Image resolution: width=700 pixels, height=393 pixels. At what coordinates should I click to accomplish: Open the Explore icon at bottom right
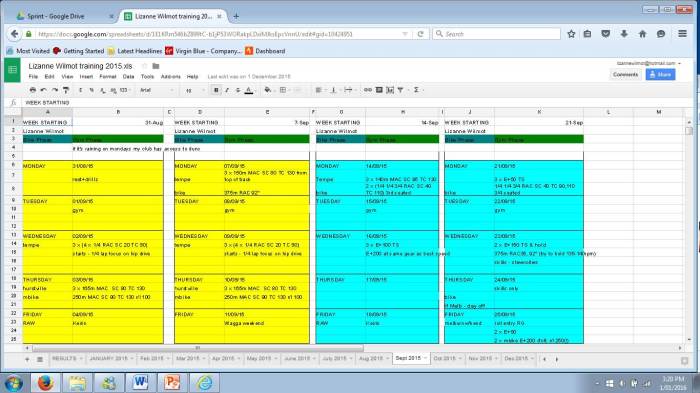[x=684, y=360]
